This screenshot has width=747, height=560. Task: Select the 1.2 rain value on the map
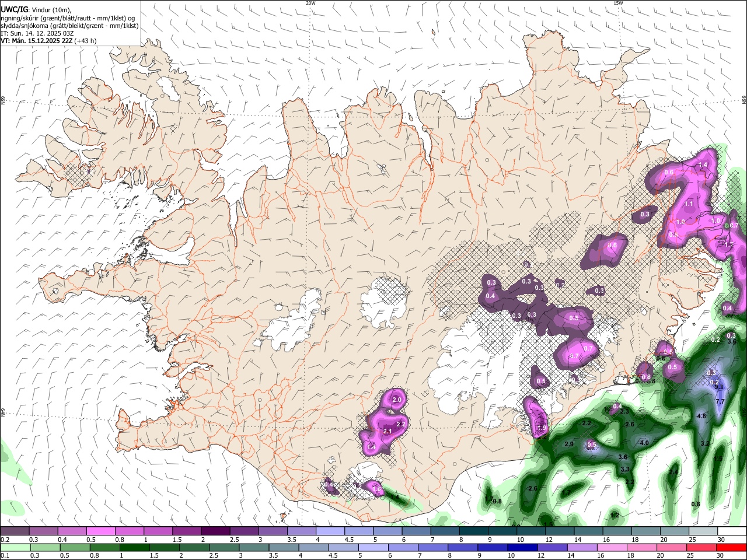(615, 515)
